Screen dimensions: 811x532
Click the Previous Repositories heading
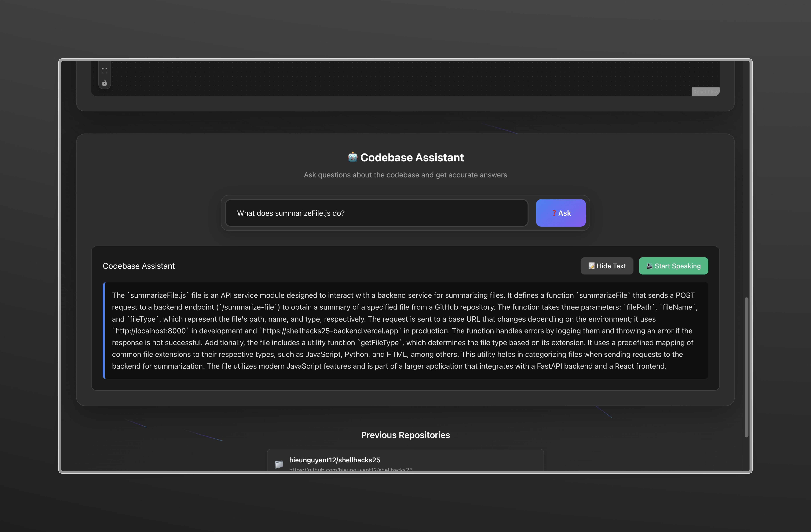[x=405, y=435]
